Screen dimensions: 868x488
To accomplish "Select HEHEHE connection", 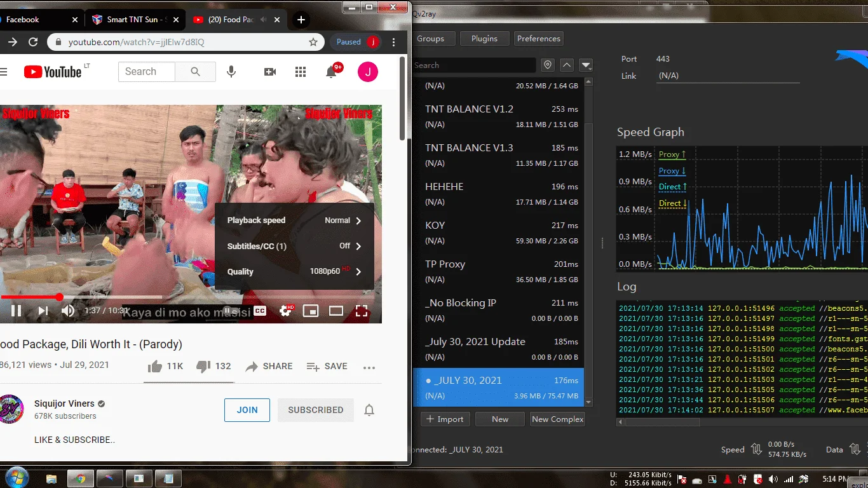I will [499, 194].
